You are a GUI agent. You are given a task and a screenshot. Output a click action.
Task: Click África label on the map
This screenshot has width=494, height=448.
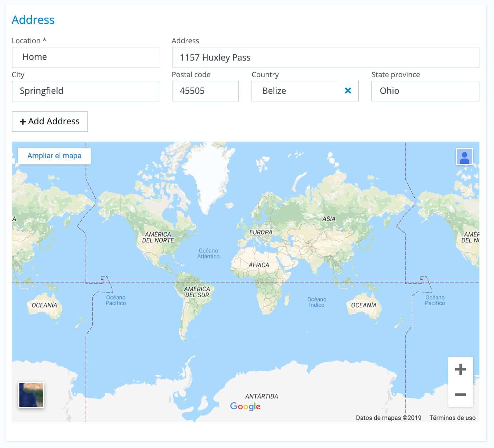coord(259,265)
